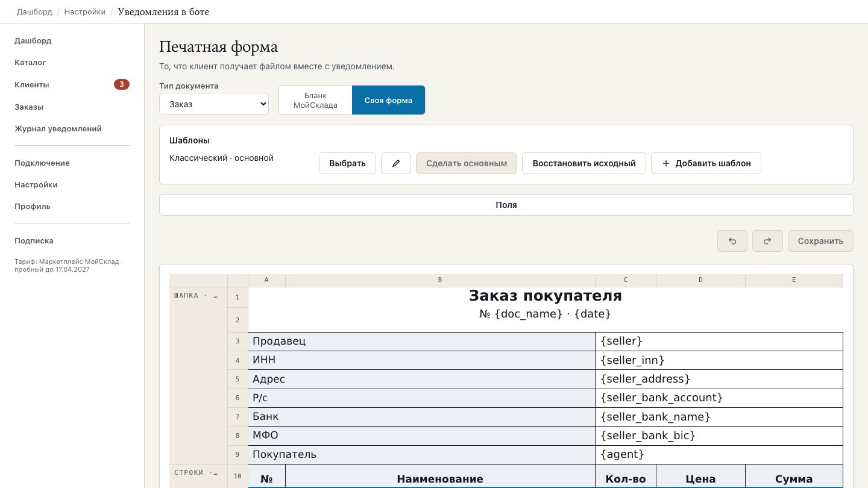The image size is (868, 488).
Task: Select the Своя форма option
Action: click(388, 100)
